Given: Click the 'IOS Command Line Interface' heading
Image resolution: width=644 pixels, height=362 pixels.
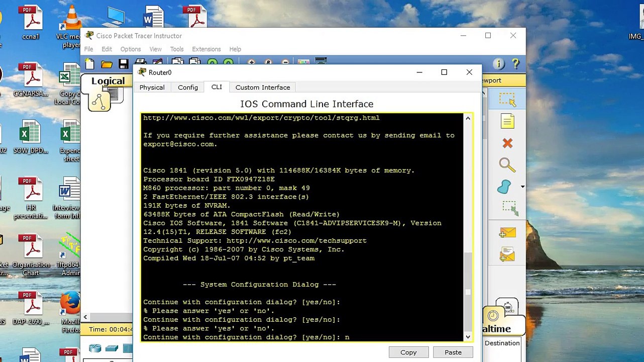Looking at the screenshot, I should (306, 104).
